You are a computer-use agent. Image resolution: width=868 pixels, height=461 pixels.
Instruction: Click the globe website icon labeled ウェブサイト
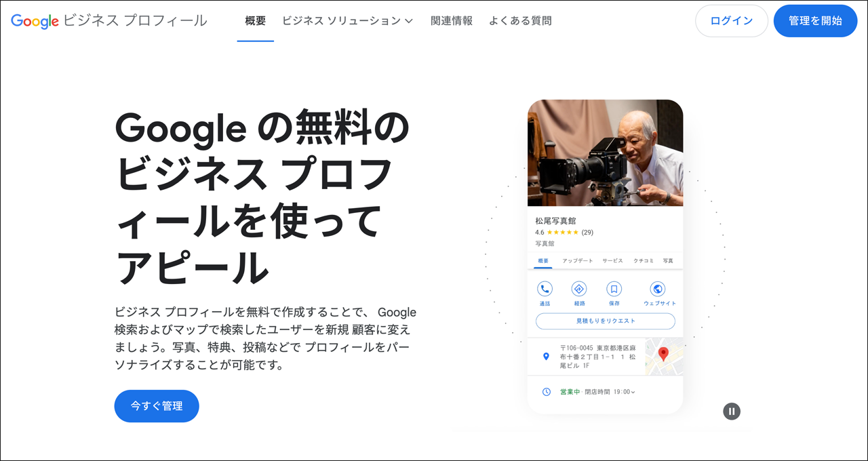click(x=657, y=289)
